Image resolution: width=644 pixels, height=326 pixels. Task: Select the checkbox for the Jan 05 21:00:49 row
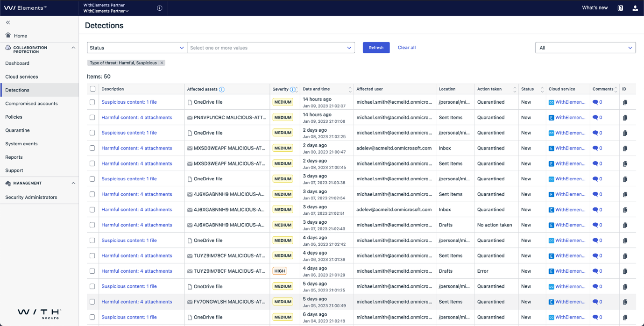click(92, 302)
